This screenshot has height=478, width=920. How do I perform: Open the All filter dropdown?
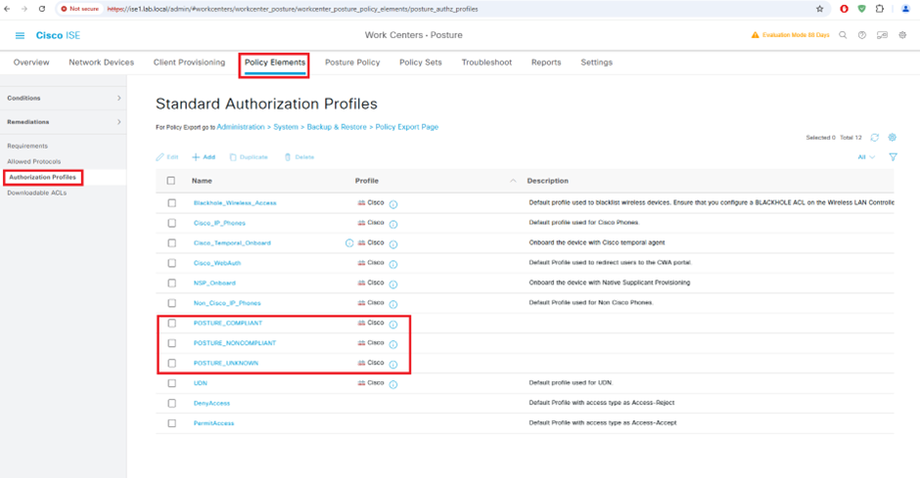pos(866,157)
